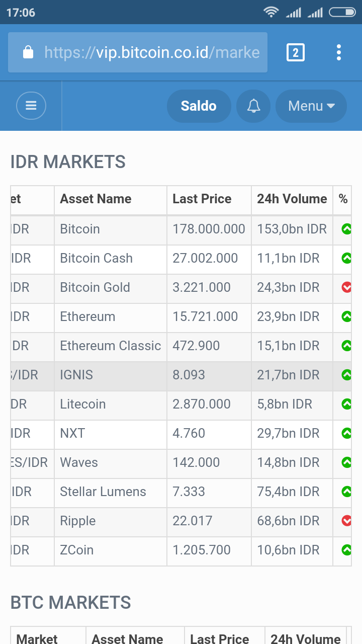This screenshot has width=362, height=644.
Task: Tap the padlock icon in address bar
Action: (x=28, y=52)
